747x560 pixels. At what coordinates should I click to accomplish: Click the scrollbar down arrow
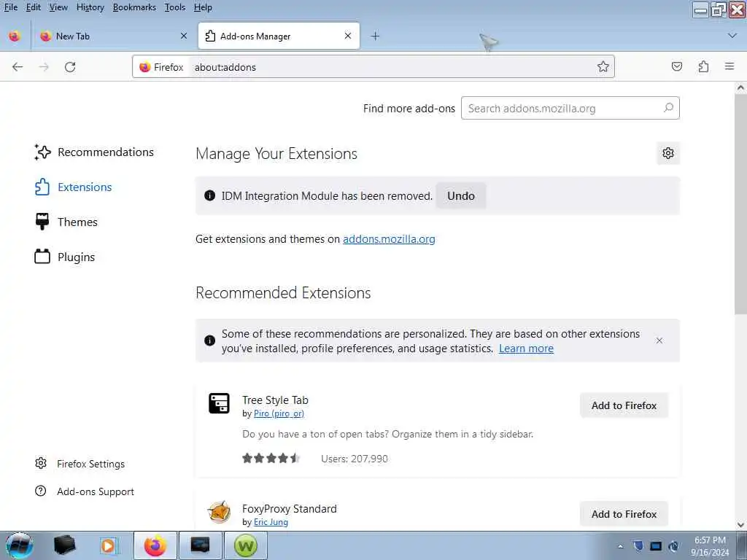740,525
